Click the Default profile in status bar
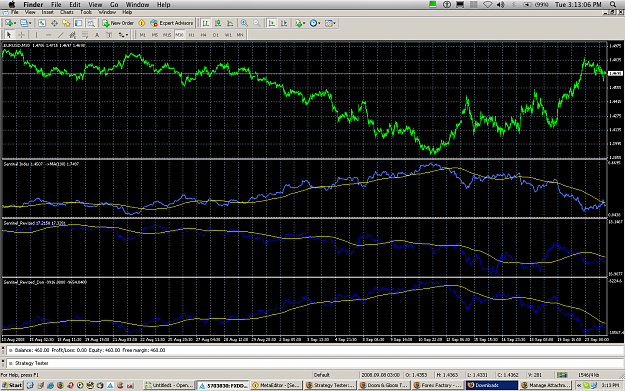Screen dimensions: 625x391 coord(321,375)
